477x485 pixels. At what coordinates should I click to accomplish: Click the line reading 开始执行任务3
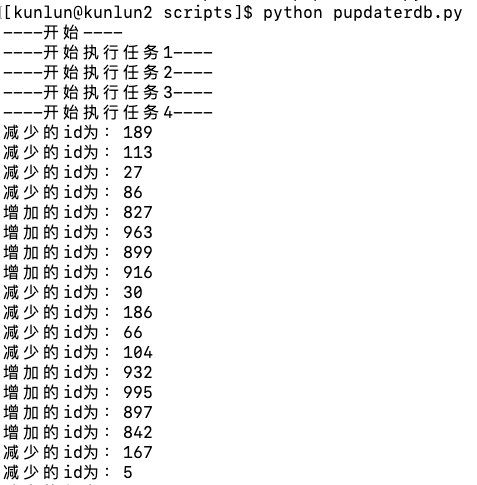pyautogui.click(x=108, y=93)
